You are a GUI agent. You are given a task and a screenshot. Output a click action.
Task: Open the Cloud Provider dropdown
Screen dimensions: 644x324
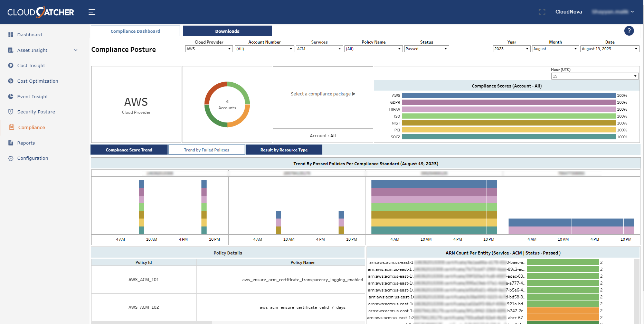pos(209,49)
